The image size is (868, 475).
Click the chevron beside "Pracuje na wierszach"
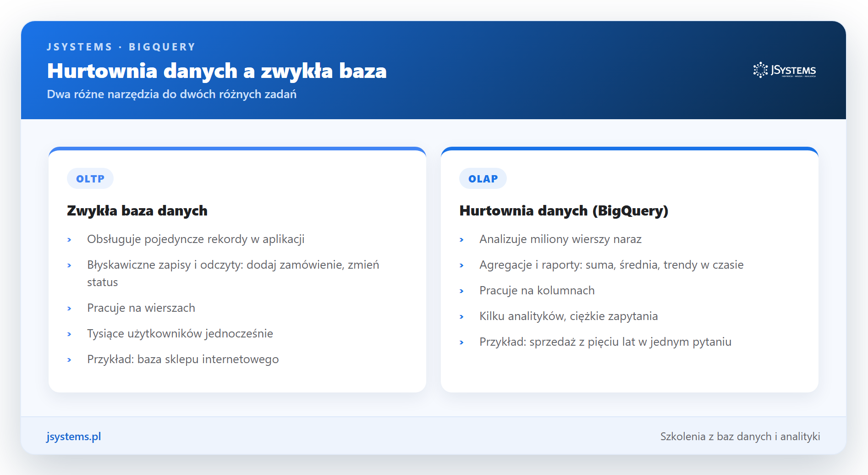(x=69, y=309)
